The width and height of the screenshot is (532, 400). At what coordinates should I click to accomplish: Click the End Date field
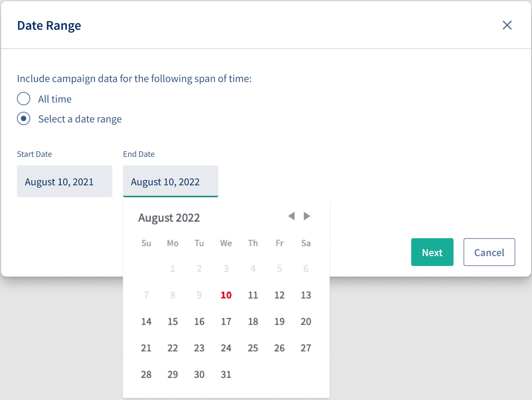click(171, 181)
